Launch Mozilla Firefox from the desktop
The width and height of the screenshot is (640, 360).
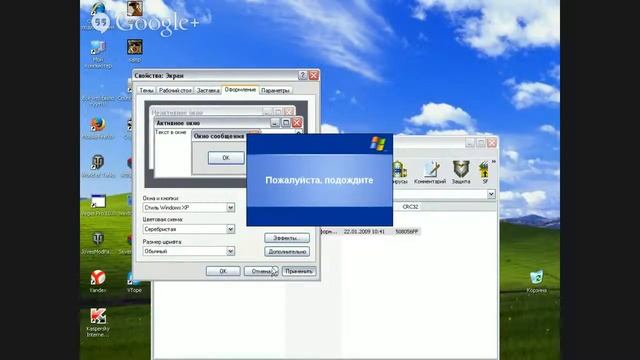98,128
